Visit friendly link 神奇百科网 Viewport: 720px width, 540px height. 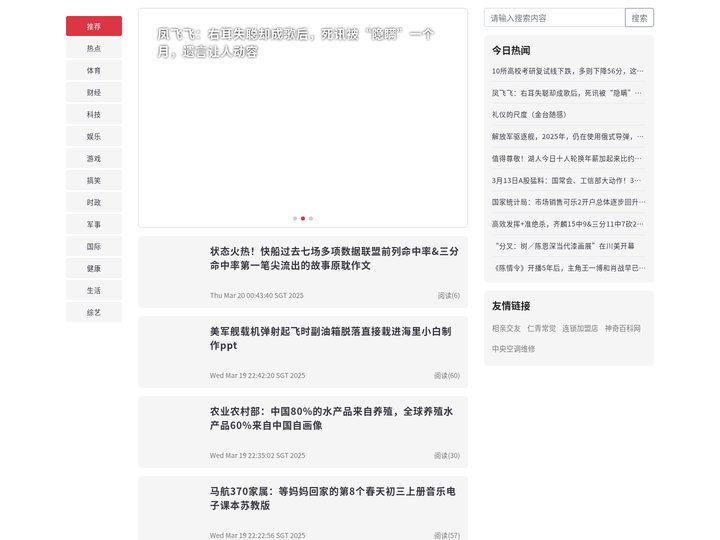(622, 328)
